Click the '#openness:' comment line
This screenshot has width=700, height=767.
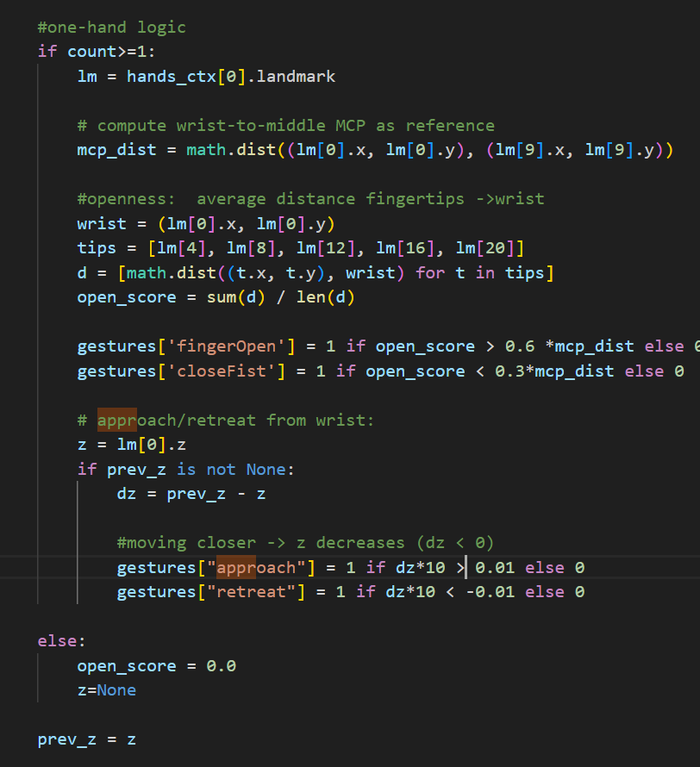pos(310,199)
